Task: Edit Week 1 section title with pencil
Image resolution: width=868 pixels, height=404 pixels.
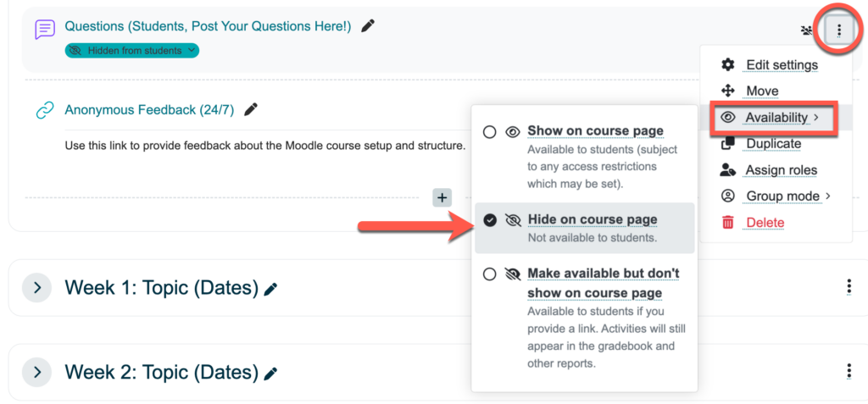Action: 270,289
